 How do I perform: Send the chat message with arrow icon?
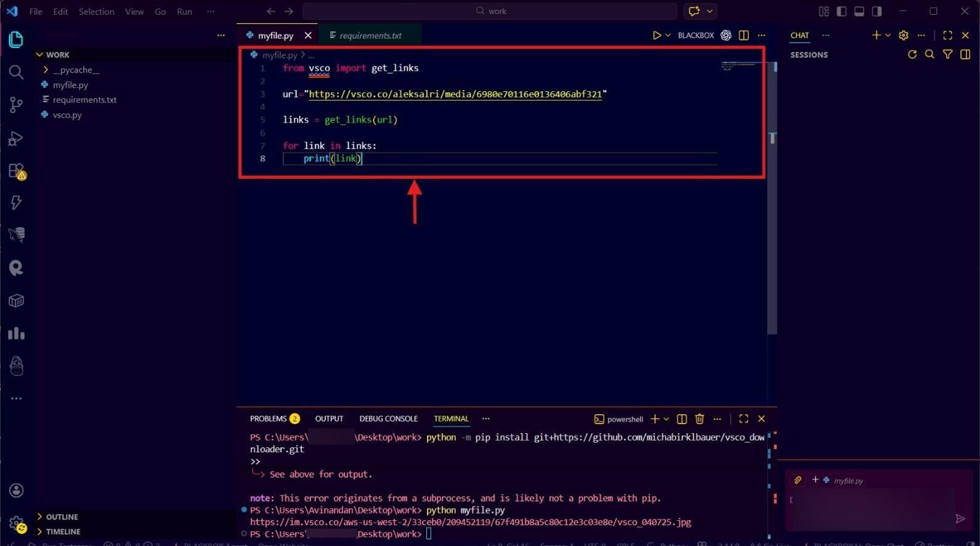point(960,518)
